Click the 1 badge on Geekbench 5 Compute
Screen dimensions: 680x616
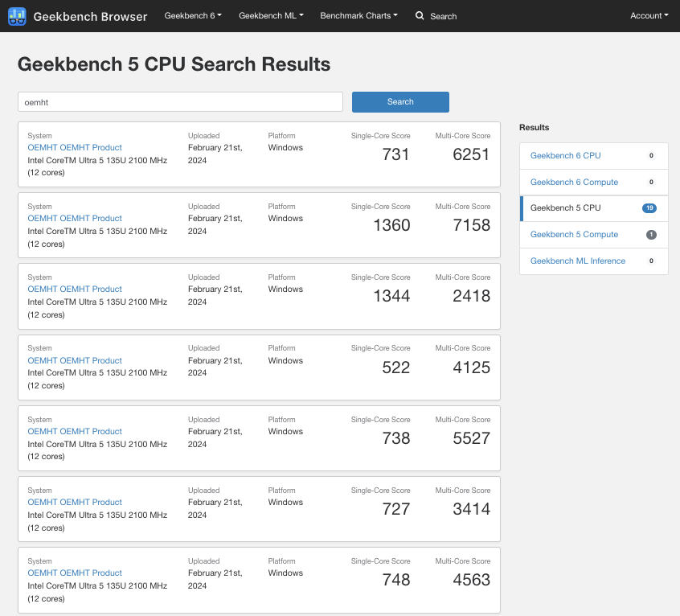[x=651, y=235]
